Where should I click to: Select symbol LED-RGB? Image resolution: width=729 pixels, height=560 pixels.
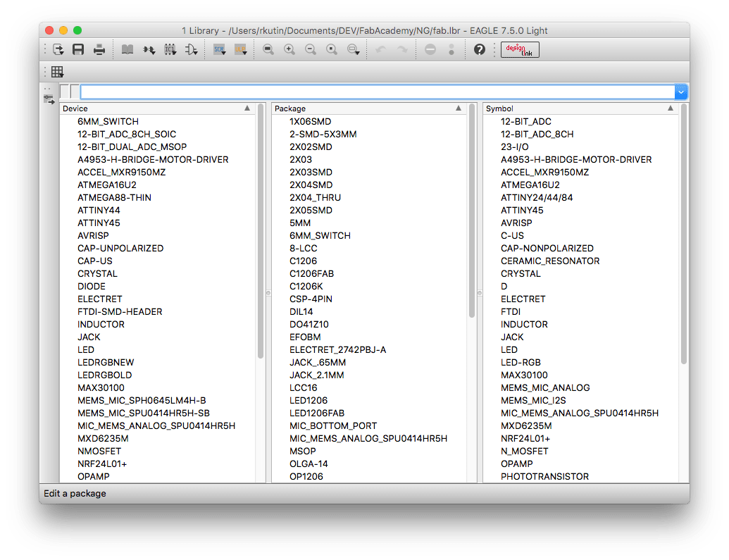(x=521, y=362)
